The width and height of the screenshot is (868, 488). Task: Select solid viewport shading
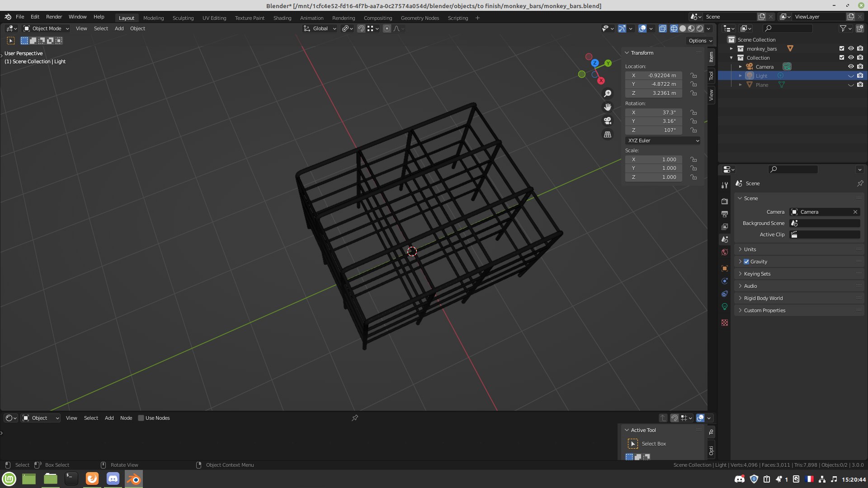(x=683, y=28)
